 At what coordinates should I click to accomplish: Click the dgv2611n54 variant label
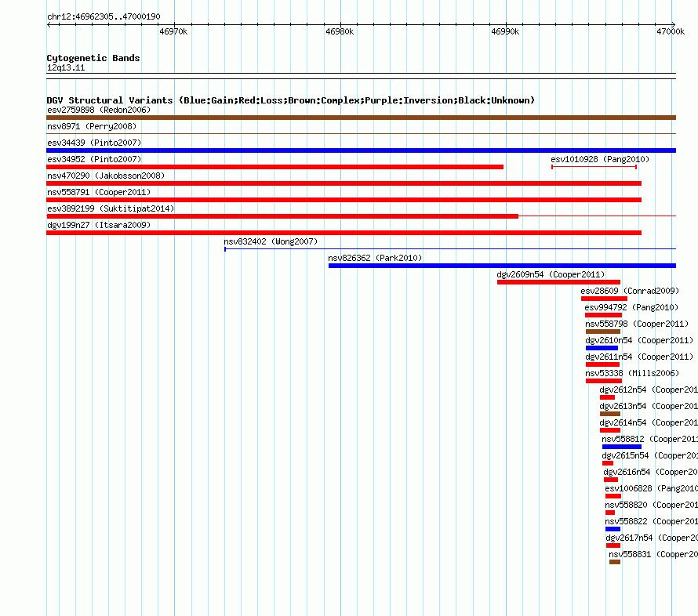click(639, 357)
